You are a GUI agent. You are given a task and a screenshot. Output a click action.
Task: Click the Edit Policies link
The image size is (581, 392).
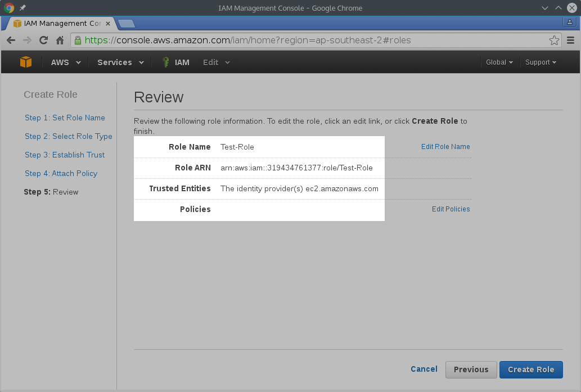(451, 209)
